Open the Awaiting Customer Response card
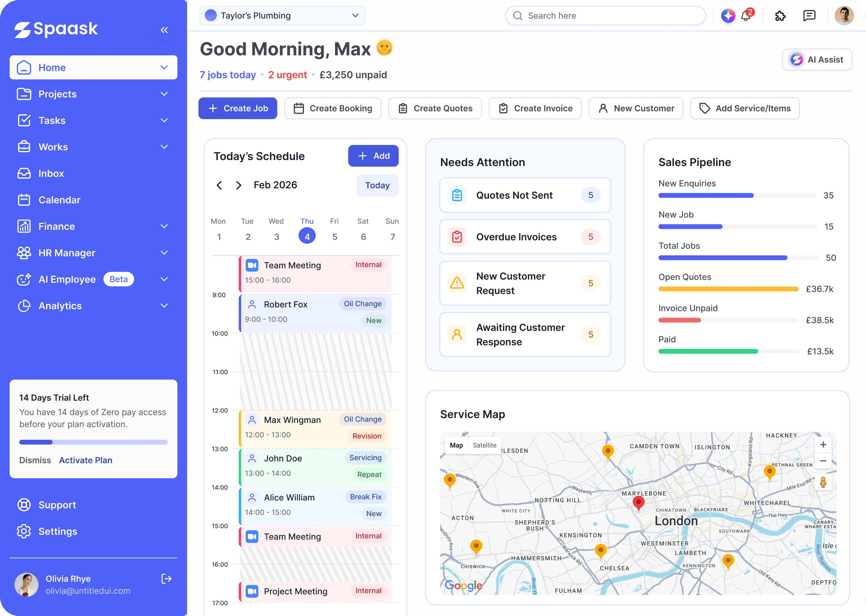 (525, 334)
